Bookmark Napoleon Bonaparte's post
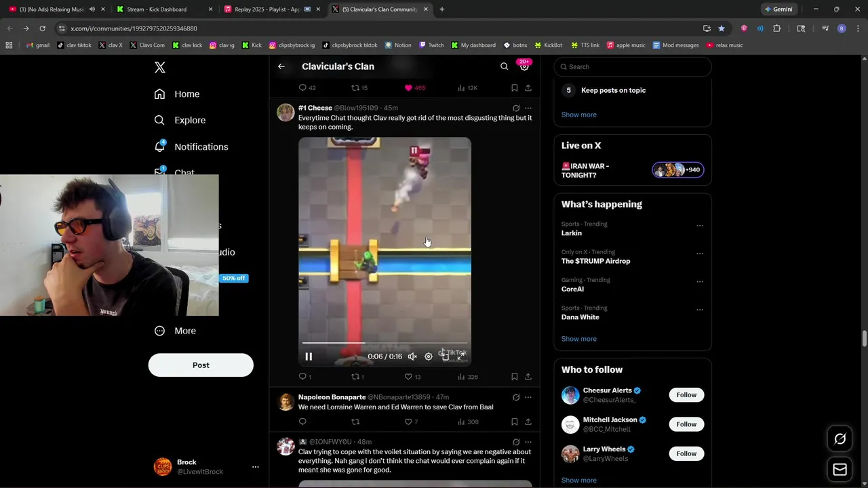Image resolution: width=868 pixels, height=488 pixels. (515, 422)
